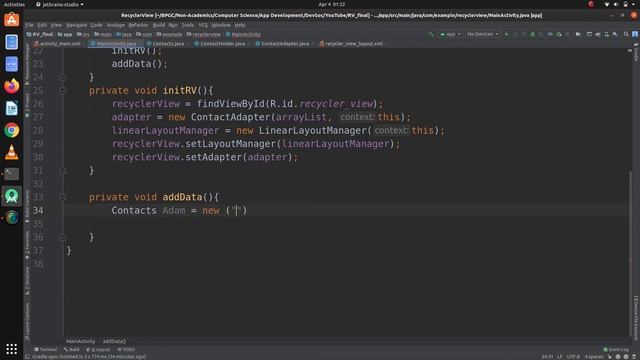Click the clock date in top bar
This screenshot has height=360, width=640.
coord(331,4)
